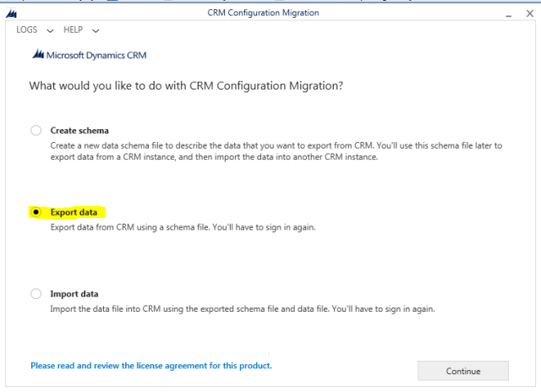Open the license agreement link
541x392 pixels.
point(151,366)
